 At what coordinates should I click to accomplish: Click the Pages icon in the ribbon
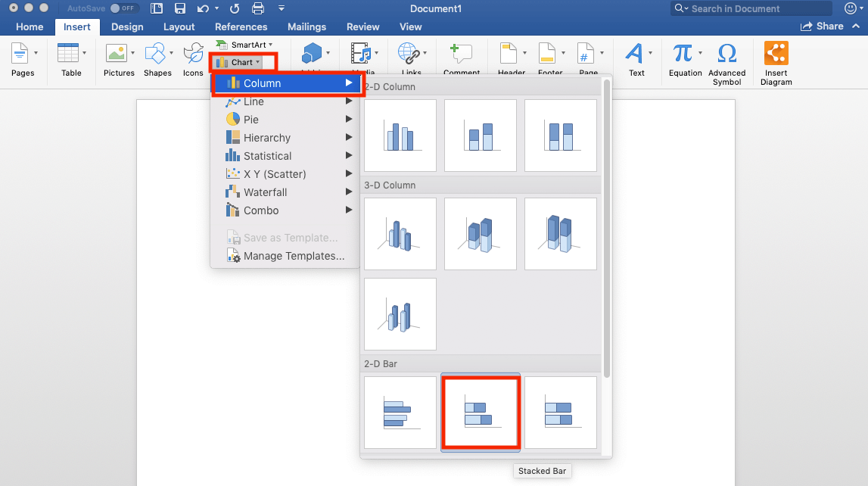pyautogui.click(x=20, y=54)
